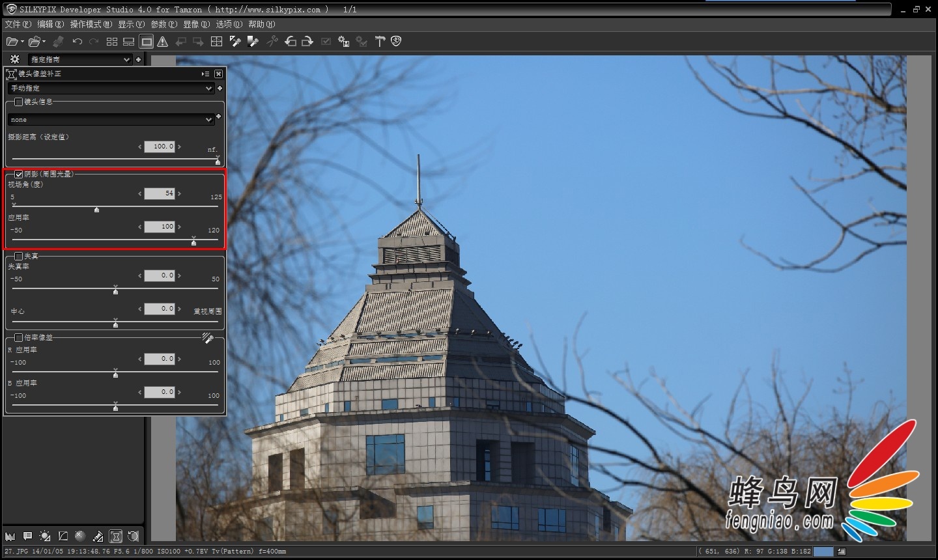This screenshot has height=560, width=938.
Task: Toggle the grid display icon
Action: pos(217,42)
